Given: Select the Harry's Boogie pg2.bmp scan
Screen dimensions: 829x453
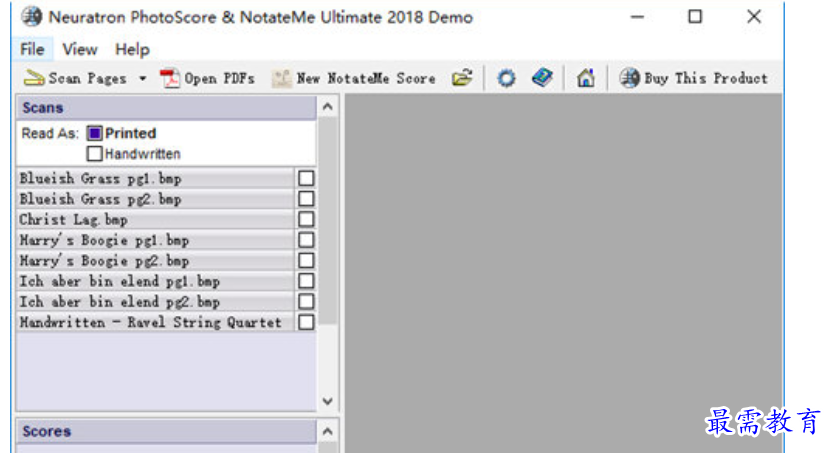Looking at the screenshot, I should tap(155, 261).
